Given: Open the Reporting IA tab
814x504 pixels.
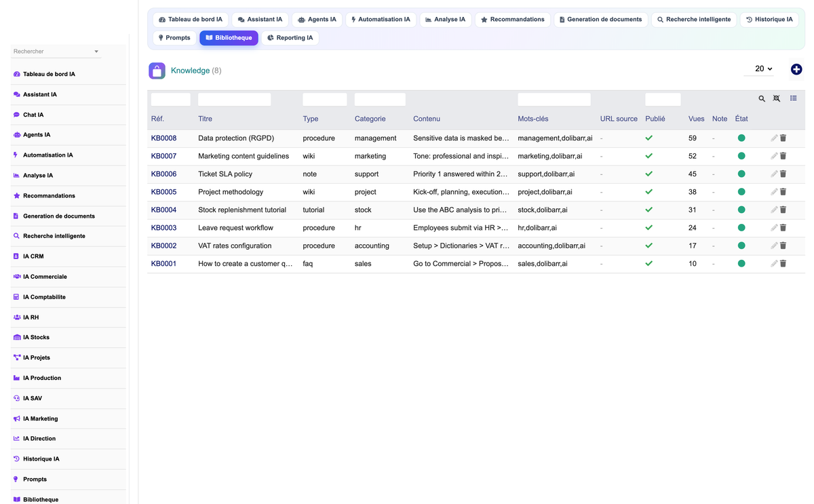Looking at the screenshot, I should tap(290, 38).
